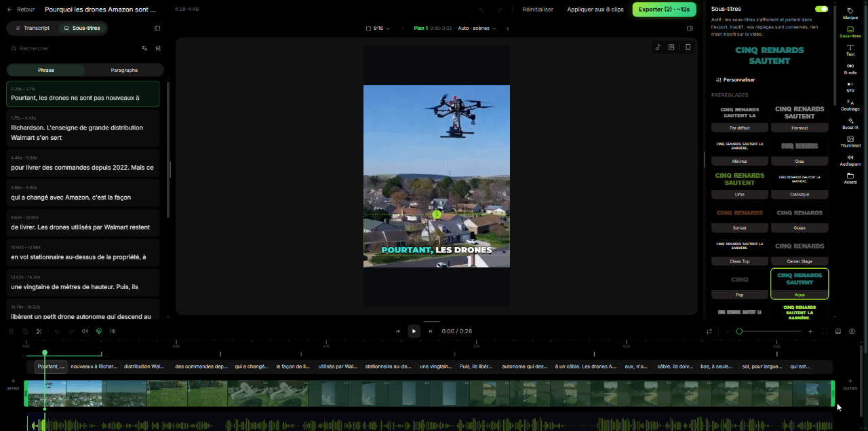This screenshot has height=431, width=868.
Task: Choose the Par défaut subtitle preset
Action: click(740, 117)
